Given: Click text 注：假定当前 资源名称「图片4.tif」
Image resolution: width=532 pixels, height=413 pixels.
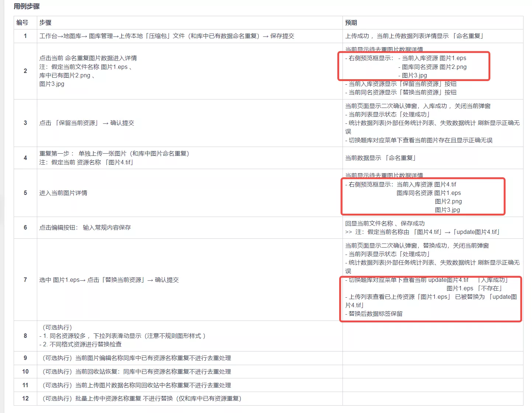Looking at the screenshot, I should (86, 162).
